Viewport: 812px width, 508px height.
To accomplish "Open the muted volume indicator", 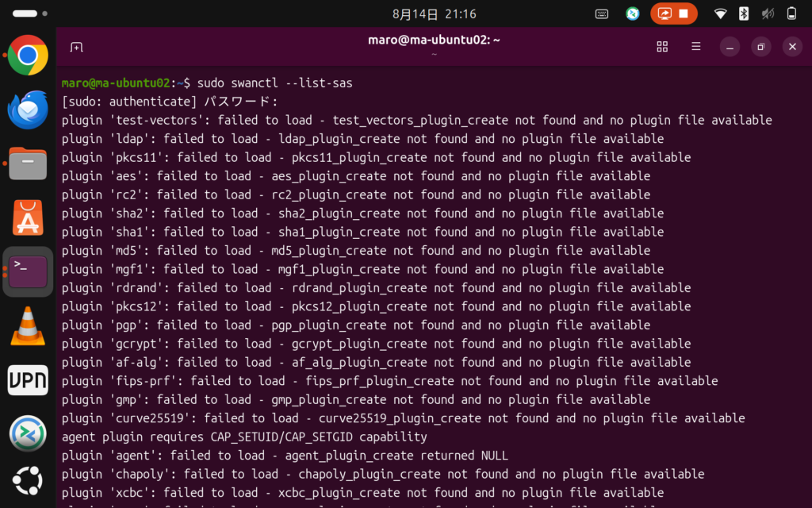I will click(x=768, y=14).
